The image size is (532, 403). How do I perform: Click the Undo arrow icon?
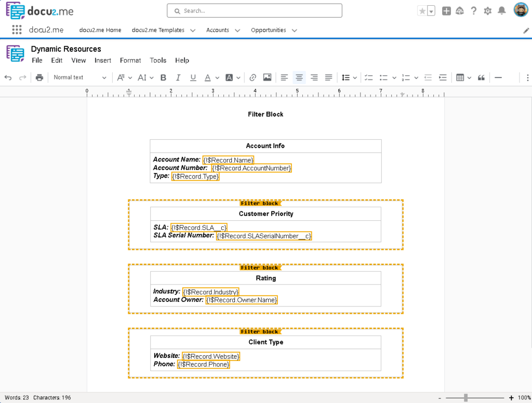point(8,78)
